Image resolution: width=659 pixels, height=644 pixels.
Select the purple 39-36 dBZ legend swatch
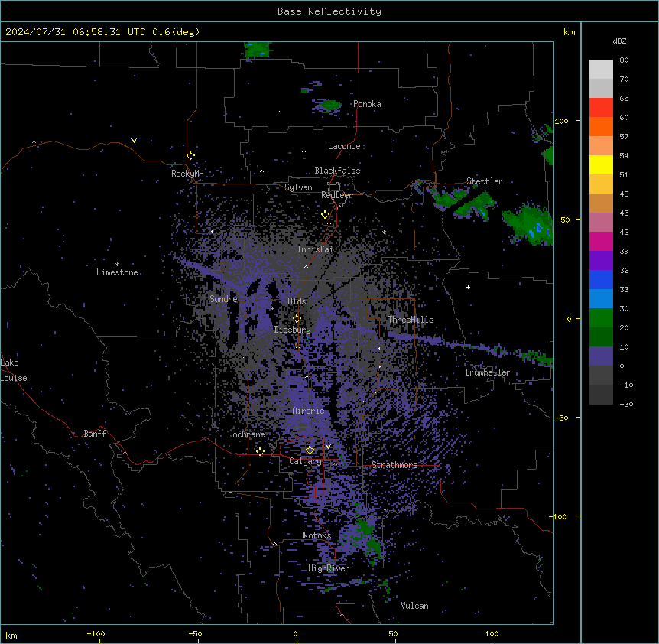click(x=601, y=261)
